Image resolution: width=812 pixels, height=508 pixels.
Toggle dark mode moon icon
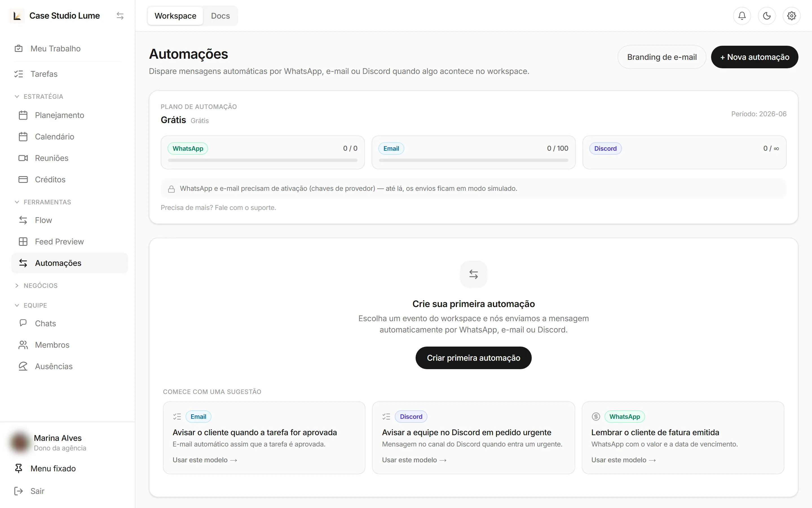coord(767,16)
